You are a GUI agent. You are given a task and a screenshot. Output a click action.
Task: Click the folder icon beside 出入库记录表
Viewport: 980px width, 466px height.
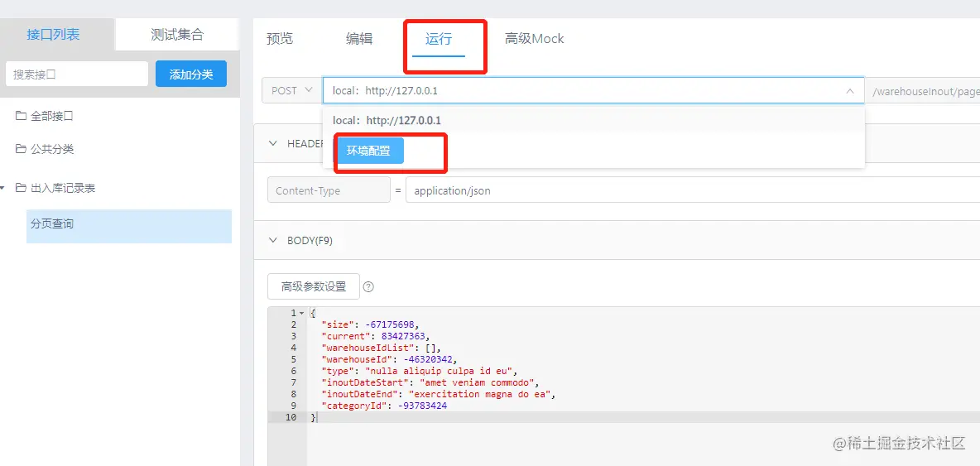[x=21, y=188]
